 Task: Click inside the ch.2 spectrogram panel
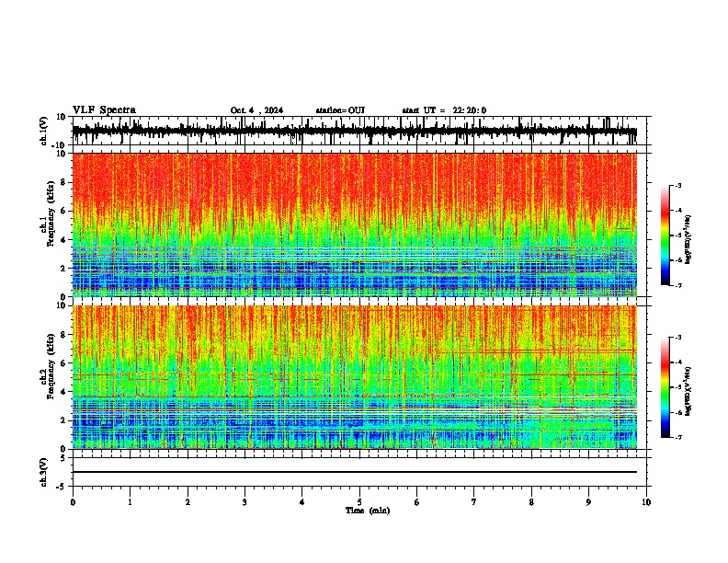pyautogui.click(x=354, y=377)
